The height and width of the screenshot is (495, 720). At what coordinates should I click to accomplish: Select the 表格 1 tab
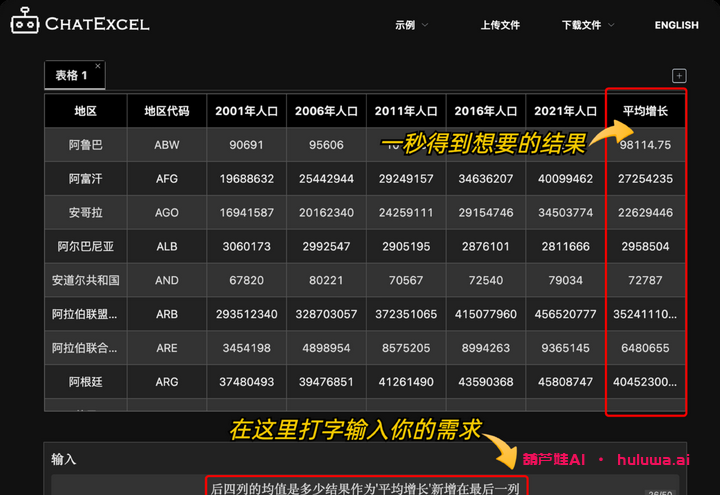click(x=71, y=76)
